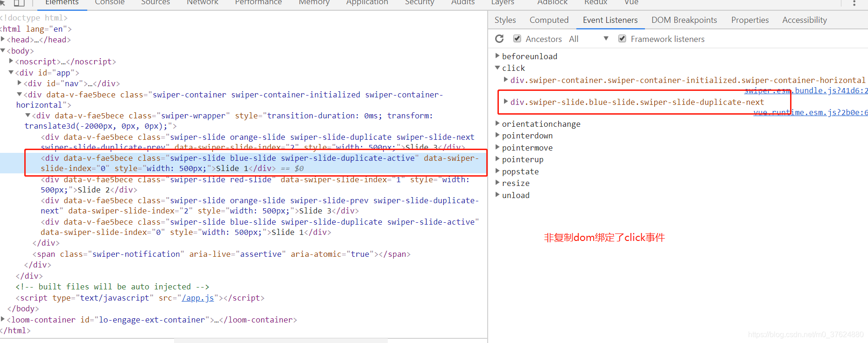868x343 pixels.
Task: Toggle Framework listeners checkbox
Action: tap(622, 39)
